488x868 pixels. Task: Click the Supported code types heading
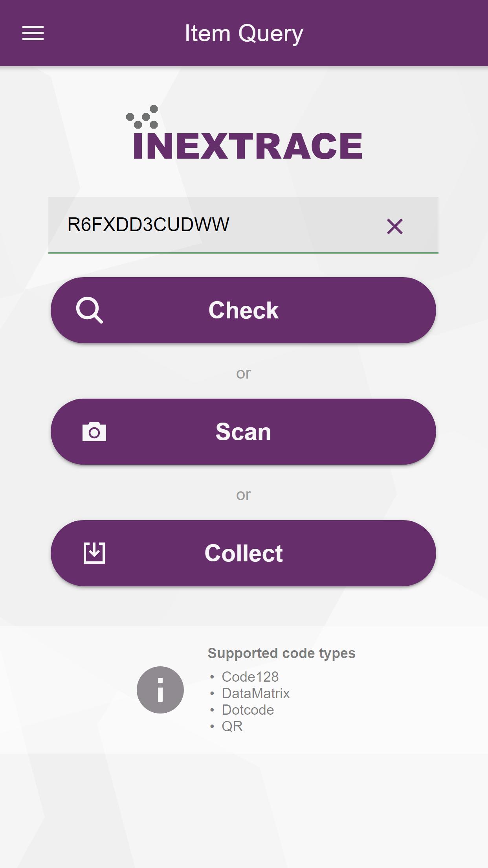pyautogui.click(x=282, y=653)
